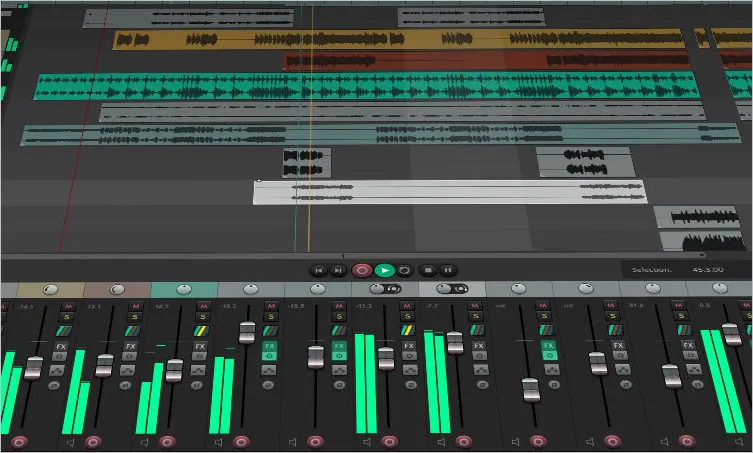This screenshot has width=753, height=453.
Task: Mute the tan-header mixer channel
Action: coord(68,306)
